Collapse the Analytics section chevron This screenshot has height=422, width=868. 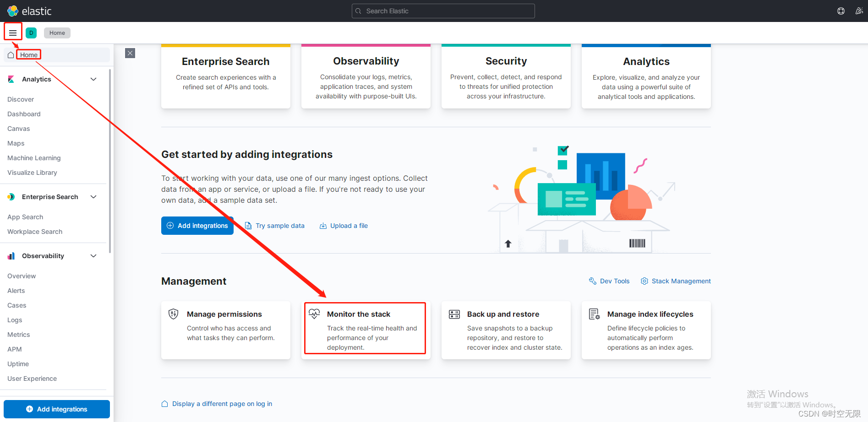[x=93, y=79]
